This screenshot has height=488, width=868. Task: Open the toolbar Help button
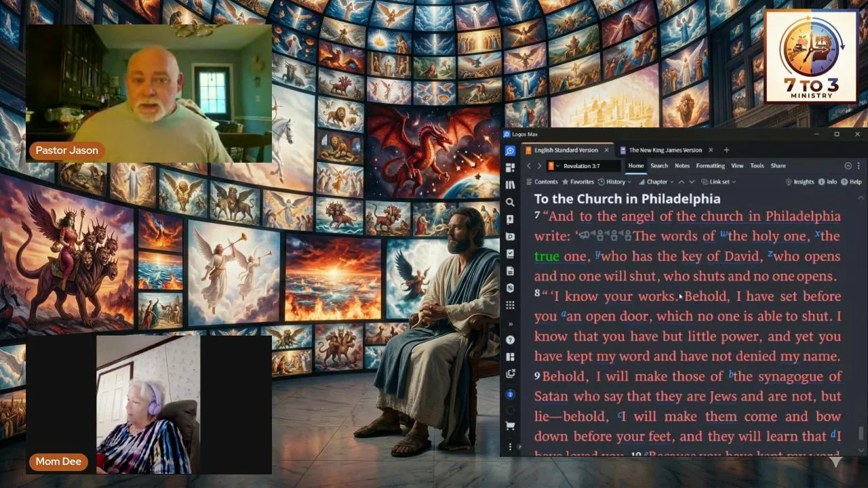[x=851, y=182]
